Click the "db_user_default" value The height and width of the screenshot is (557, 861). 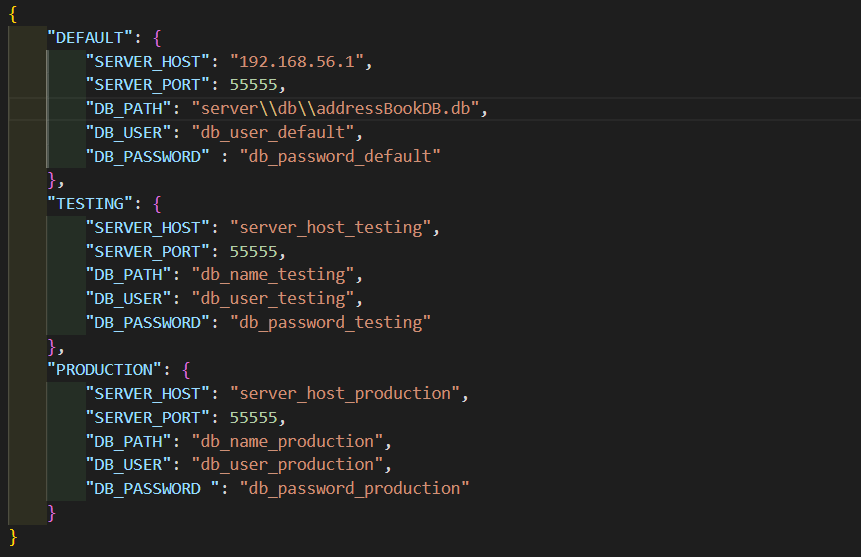[x=272, y=132]
